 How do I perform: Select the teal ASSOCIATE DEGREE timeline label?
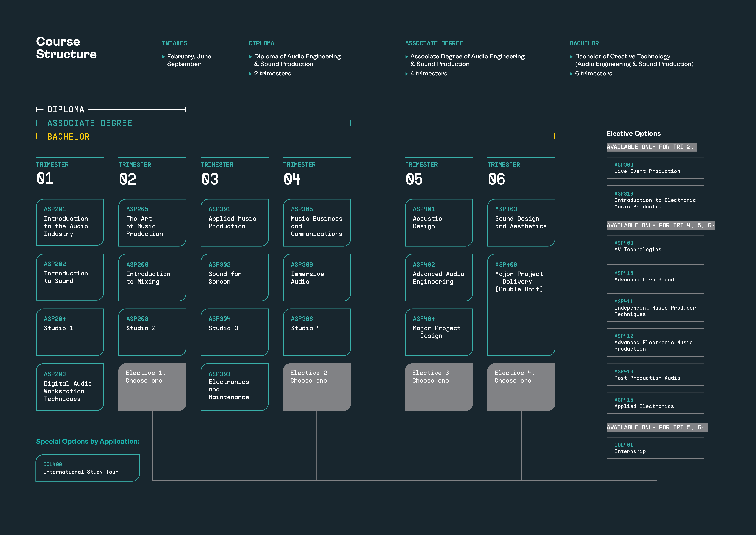point(90,123)
